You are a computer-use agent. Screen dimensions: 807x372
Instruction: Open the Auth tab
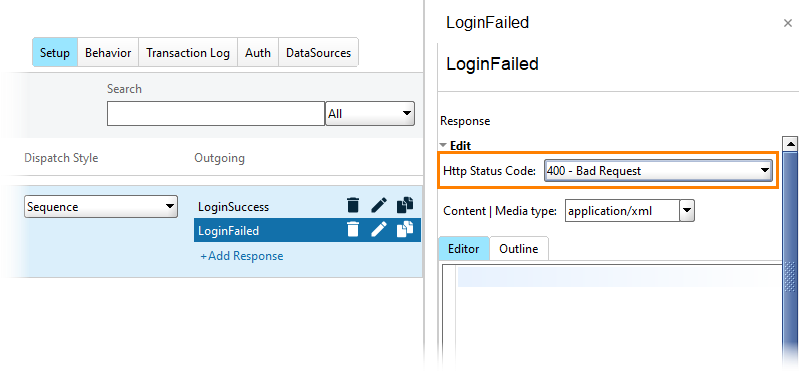coord(258,52)
